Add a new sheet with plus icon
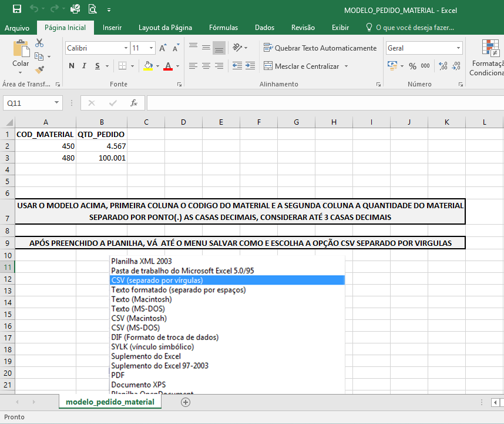The height and width of the screenshot is (424, 504). (x=186, y=402)
